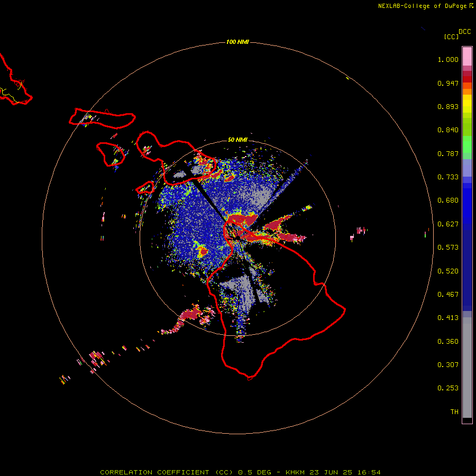476x476 pixels.
Task: Click the 0.360 scale value
Action: point(448,342)
